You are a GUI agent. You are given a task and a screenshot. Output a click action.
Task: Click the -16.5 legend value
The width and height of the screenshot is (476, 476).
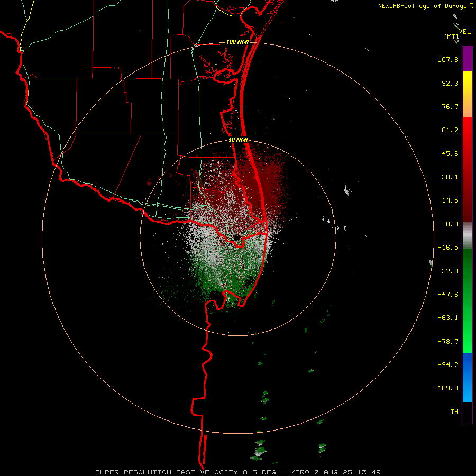click(x=448, y=248)
